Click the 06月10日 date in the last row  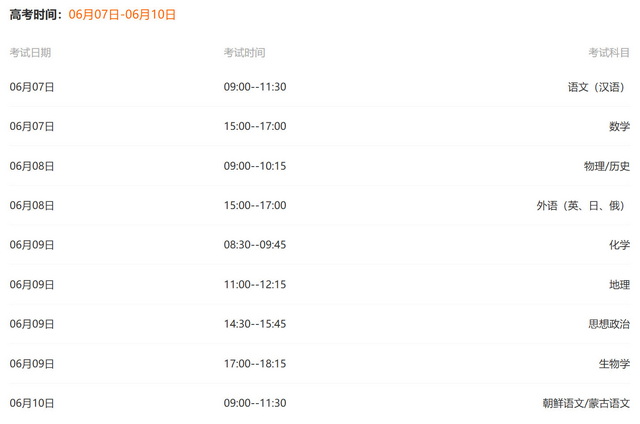(x=32, y=403)
